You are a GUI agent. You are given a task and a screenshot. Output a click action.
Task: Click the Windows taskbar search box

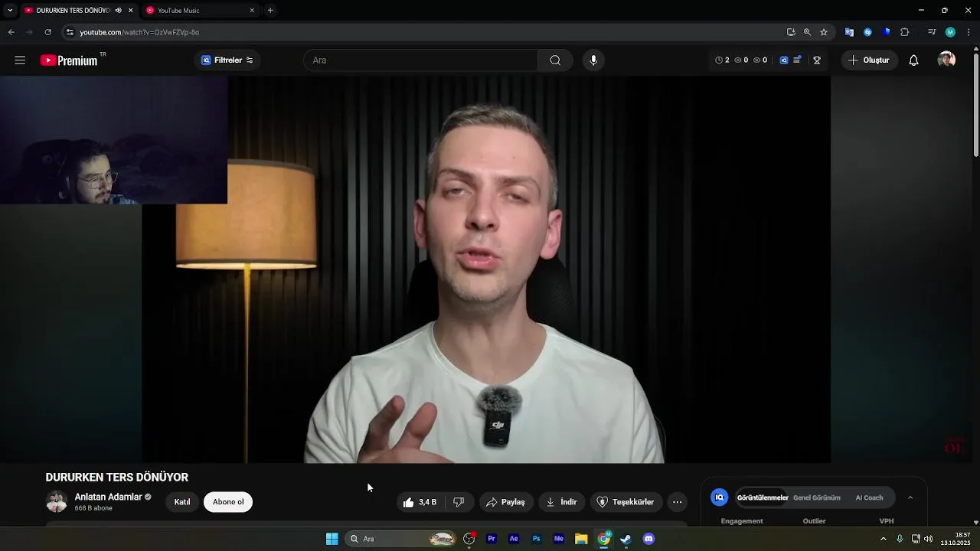pyautogui.click(x=402, y=539)
